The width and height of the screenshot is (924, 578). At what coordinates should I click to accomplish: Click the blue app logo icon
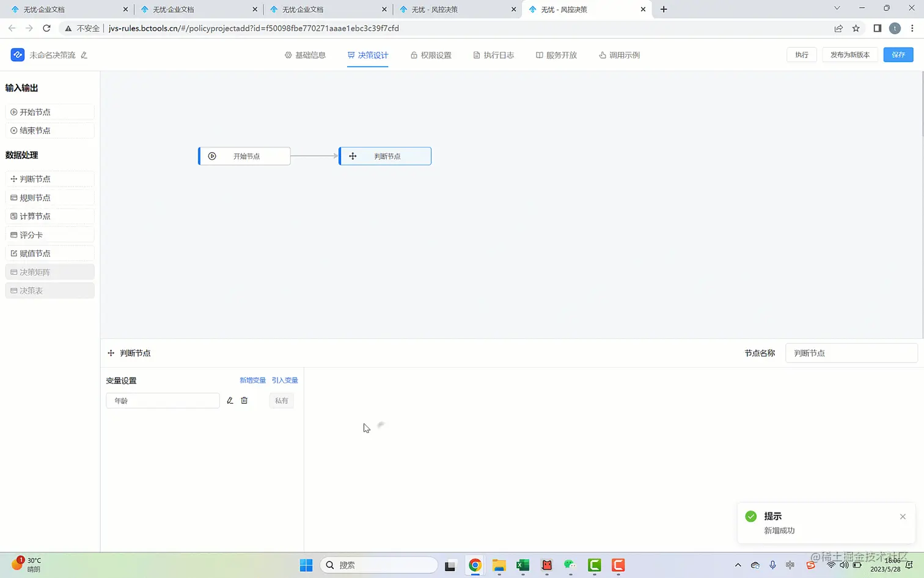(x=18, y=55)
